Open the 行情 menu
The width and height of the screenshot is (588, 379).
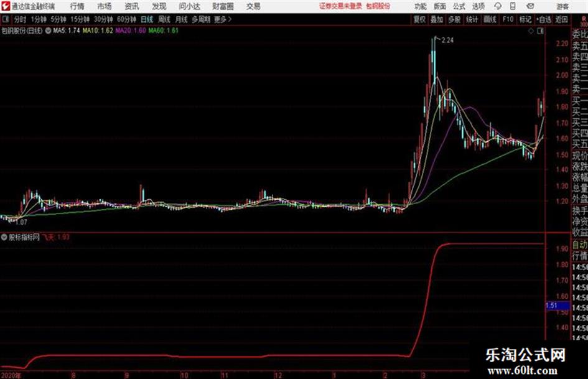[77, 6]
